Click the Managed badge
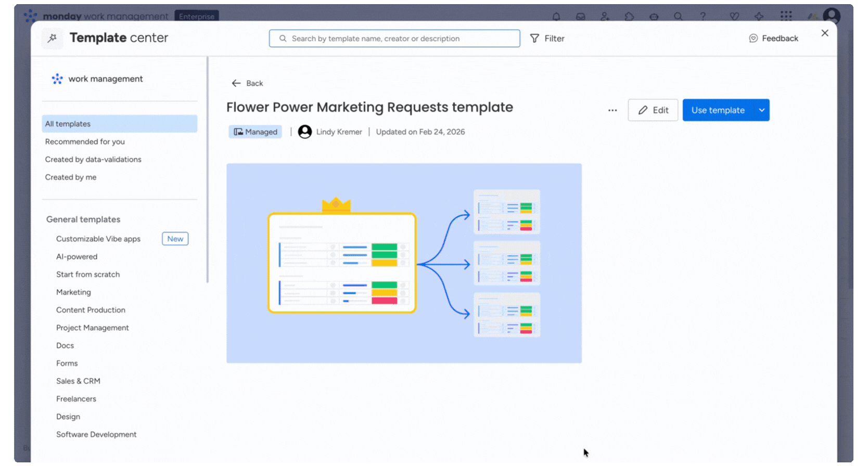This screenshot has height=466, width=868. click(256, 132)
